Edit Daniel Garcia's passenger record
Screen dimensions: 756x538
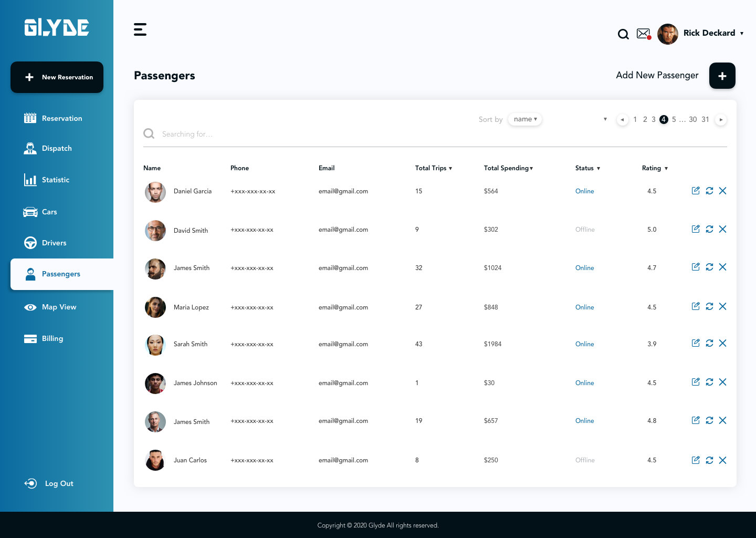point(696,191)
